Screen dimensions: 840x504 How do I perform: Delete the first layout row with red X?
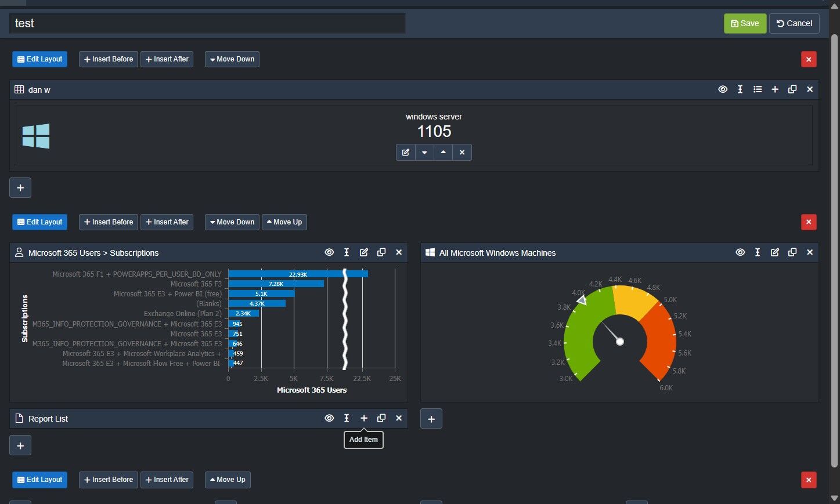click(809, 59)
